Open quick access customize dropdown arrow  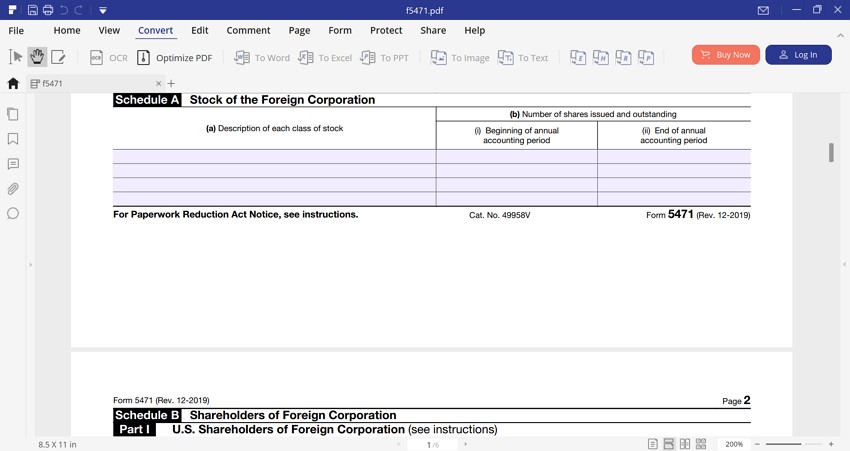click(102, 10)
